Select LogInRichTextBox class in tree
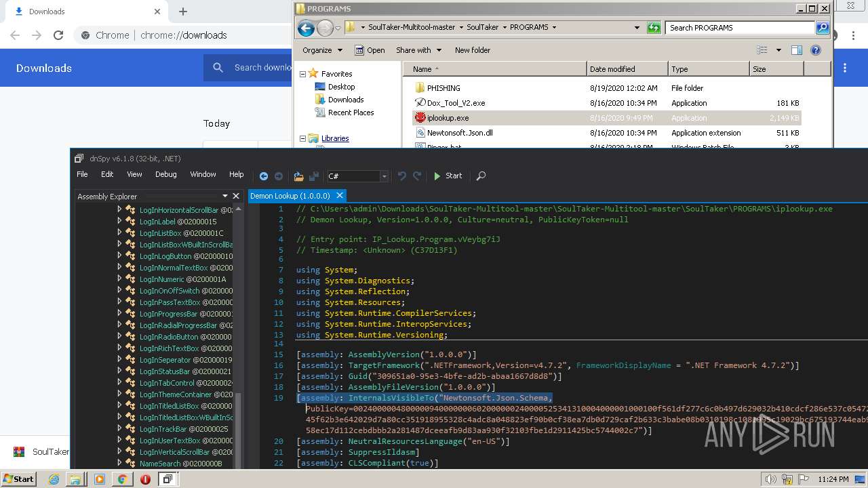This screenshot has width=868, height=488. pos(185,348)
